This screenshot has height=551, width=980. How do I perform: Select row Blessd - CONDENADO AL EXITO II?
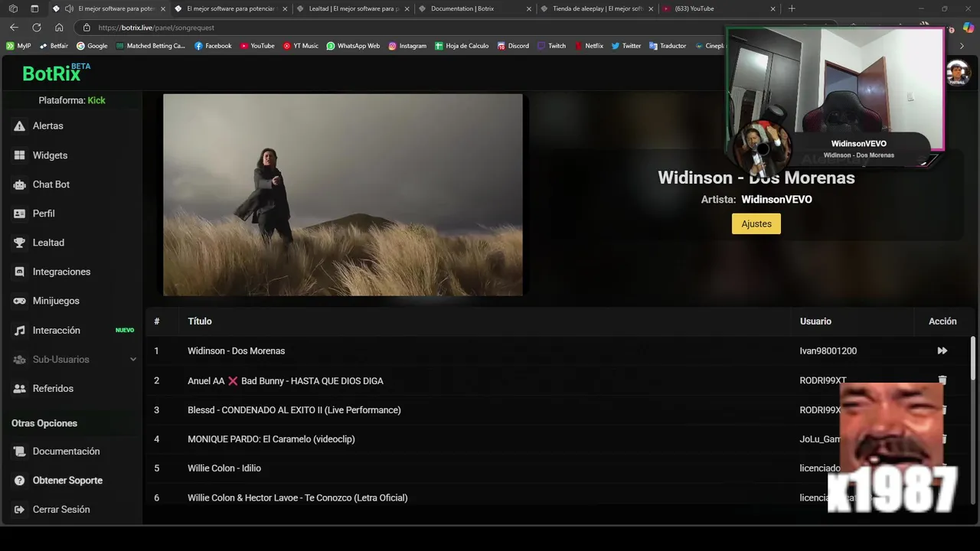click(x=559, y=410)
